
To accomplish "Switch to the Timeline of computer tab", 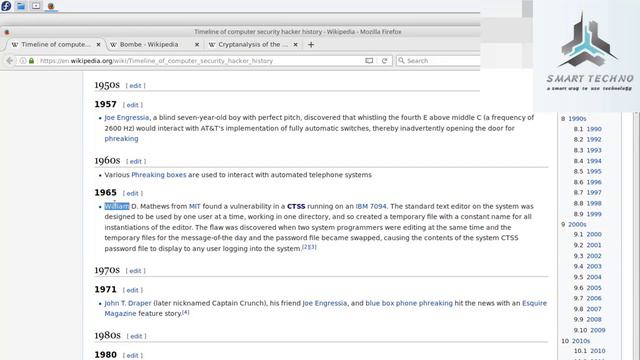I will coord(56,44).
